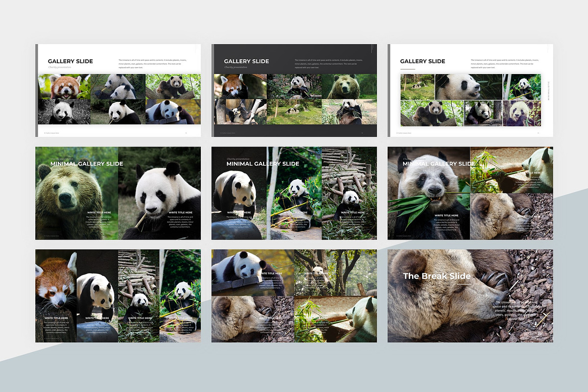Screen dimensions: 588x392
Task: Open Minimal Gallery Slide with brown bear and panda
Action: pyautogui.click(x=118, y=194)
